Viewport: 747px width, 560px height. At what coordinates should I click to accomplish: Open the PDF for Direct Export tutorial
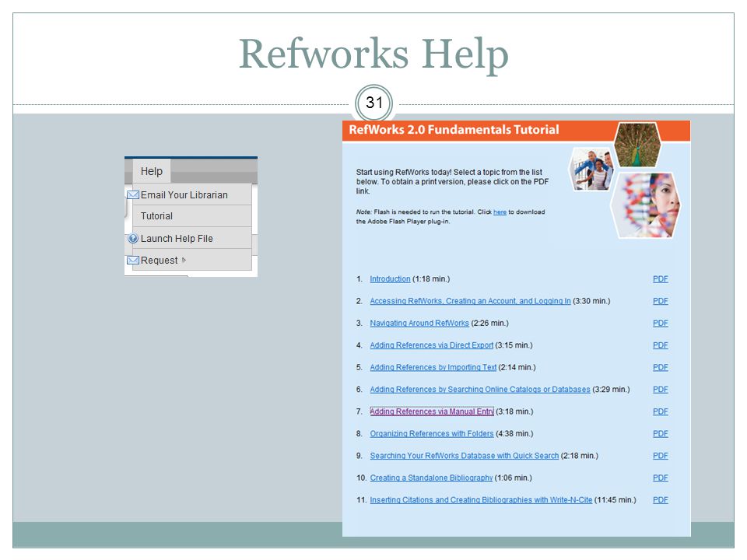[661, 345]
